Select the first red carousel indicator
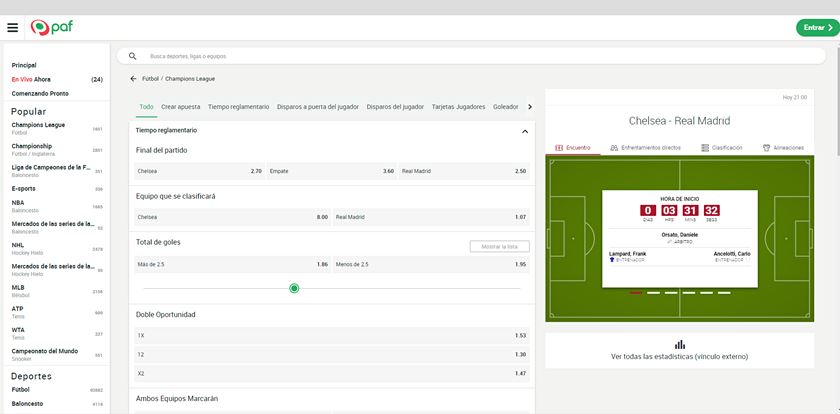Viewport: 840px width, 414px height. pyautogui.click(x=635, y=293)
